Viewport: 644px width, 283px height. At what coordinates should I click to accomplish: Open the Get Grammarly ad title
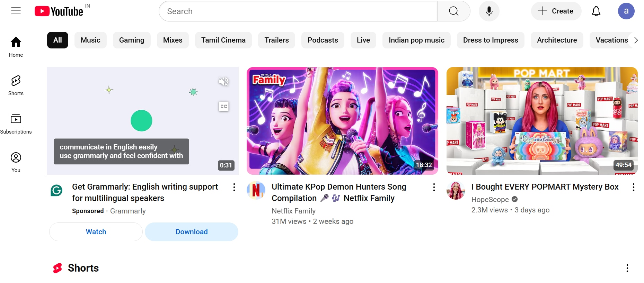[145, 192]
